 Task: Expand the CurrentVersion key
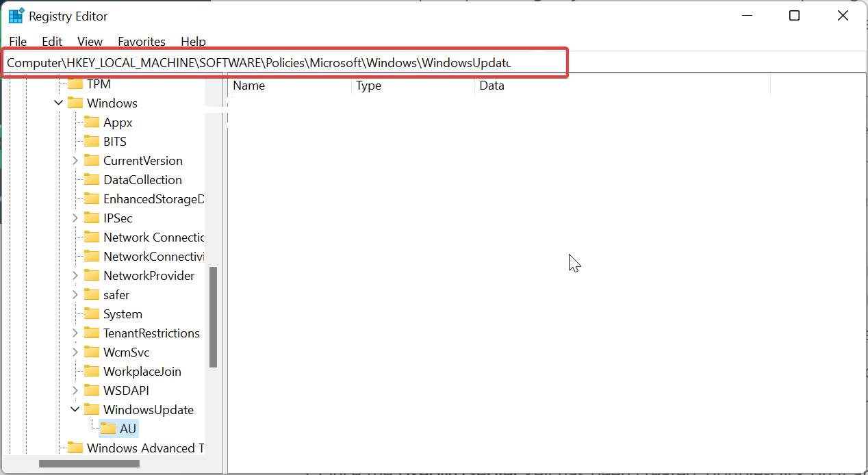[75, 161]
